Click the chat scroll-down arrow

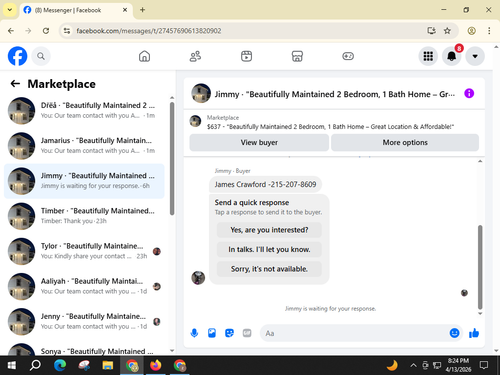480,313
